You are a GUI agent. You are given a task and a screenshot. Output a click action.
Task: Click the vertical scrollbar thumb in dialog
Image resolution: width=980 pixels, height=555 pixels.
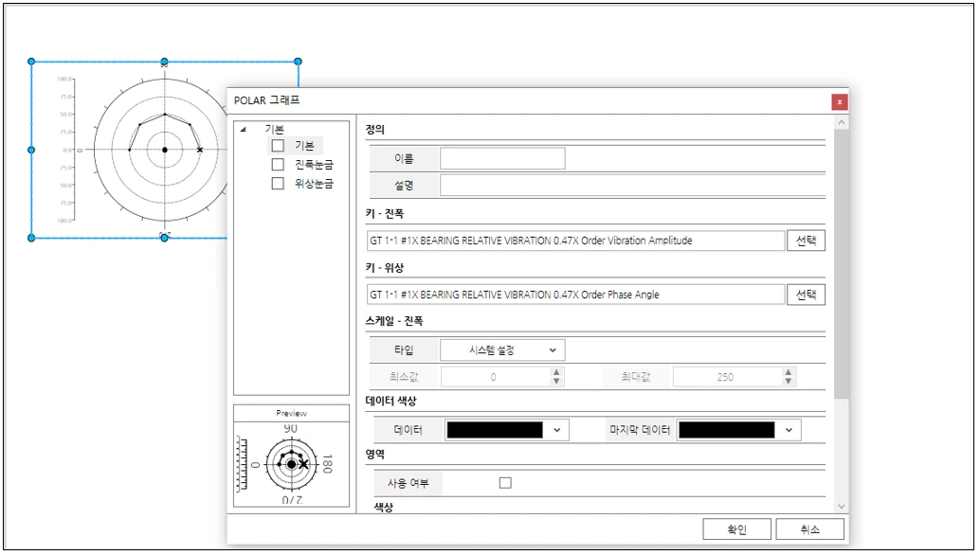click(842, 263)
